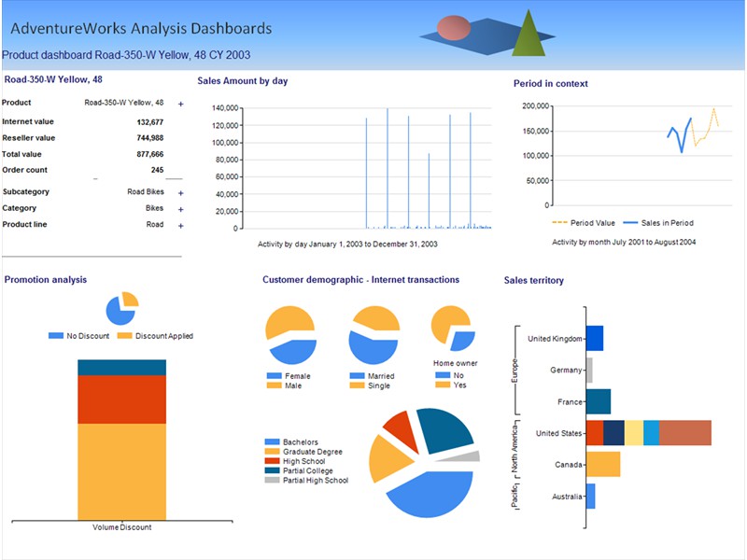Click the Partial College legend swatch
Image resolution: width=747 pixels, height=560 pixels.
pos(272,470)
